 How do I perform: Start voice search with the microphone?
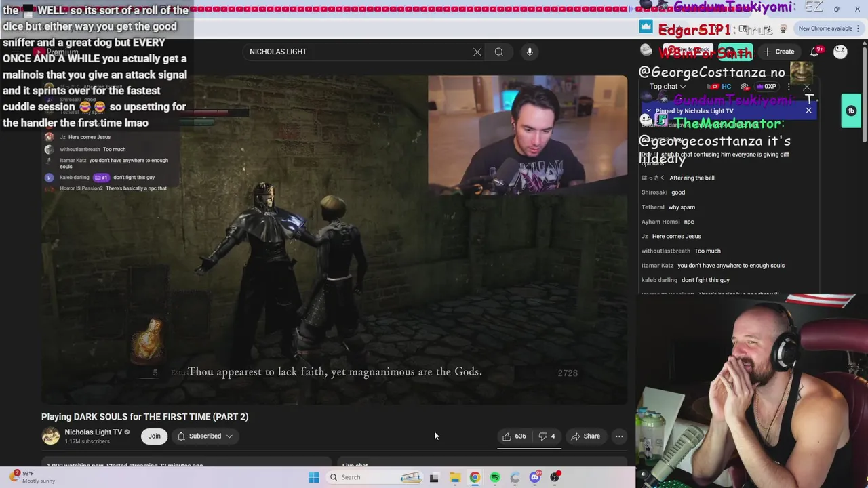pos(530,52)
